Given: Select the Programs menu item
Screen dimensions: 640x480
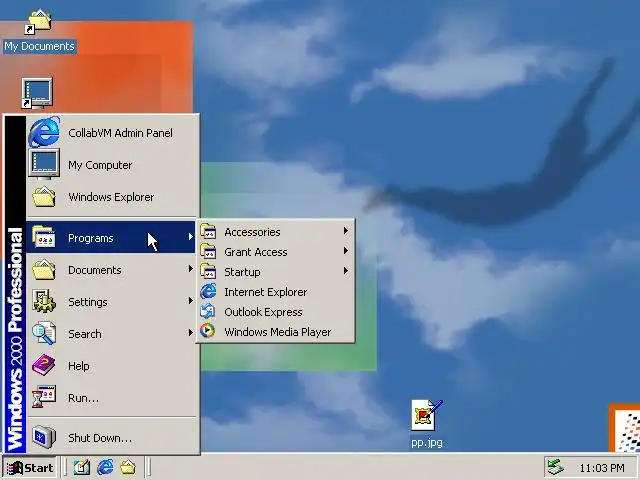Looking at the screenshot, I should pos(111,238).
